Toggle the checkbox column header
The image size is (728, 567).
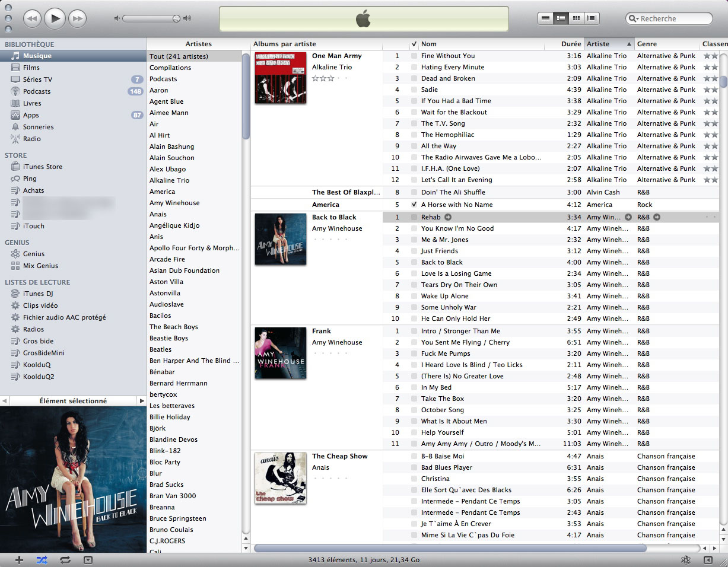click(414, 44)
